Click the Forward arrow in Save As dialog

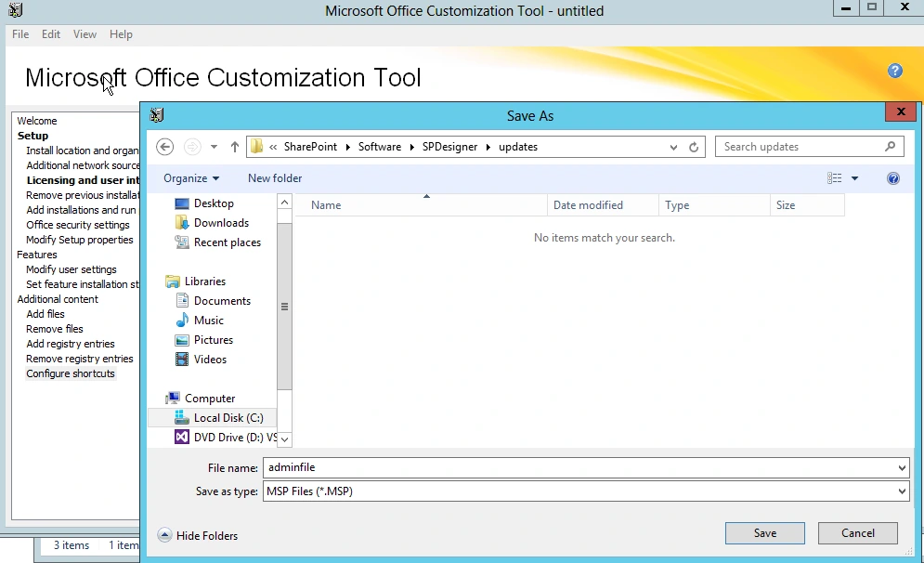point(192,147)
